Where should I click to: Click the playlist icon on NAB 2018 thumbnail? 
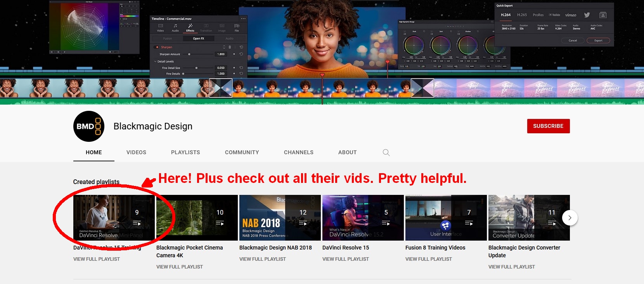coord(303,223)
